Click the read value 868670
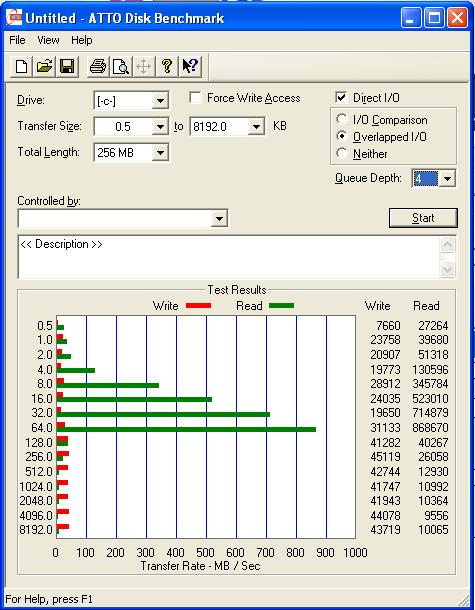This screenshot has width=475, height=610. (430, 428)
